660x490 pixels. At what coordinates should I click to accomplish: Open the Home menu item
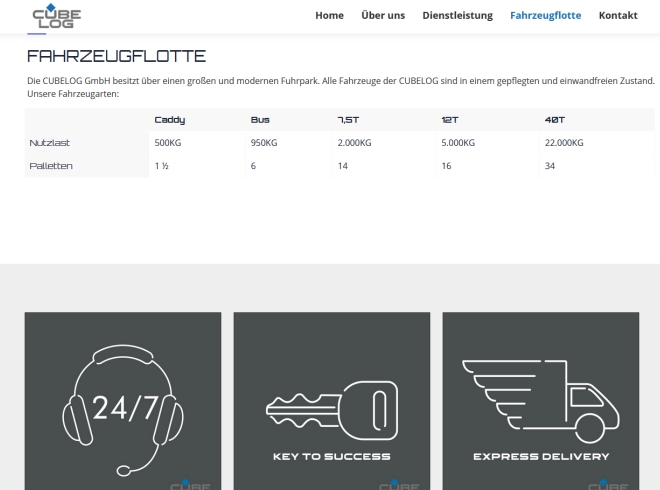[x=329, y=16]
